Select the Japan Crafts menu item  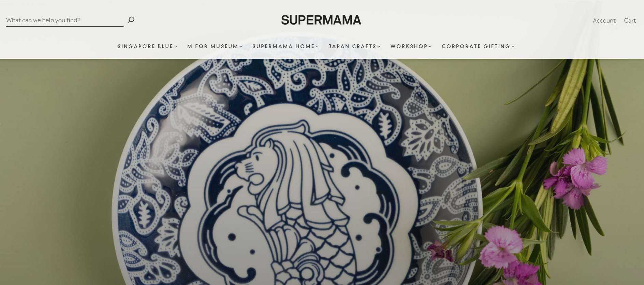click(352, 46)
